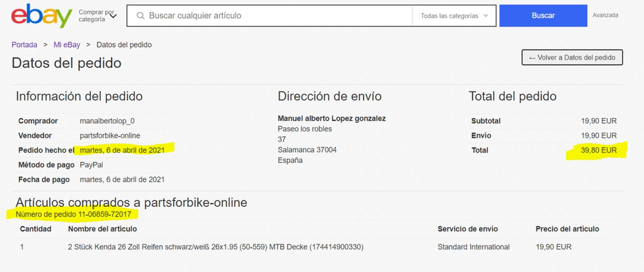Click Número de pedido 11-06859-72017
Image resolution: width=644 pixels, height=272 pixels.
coord(73,214)
